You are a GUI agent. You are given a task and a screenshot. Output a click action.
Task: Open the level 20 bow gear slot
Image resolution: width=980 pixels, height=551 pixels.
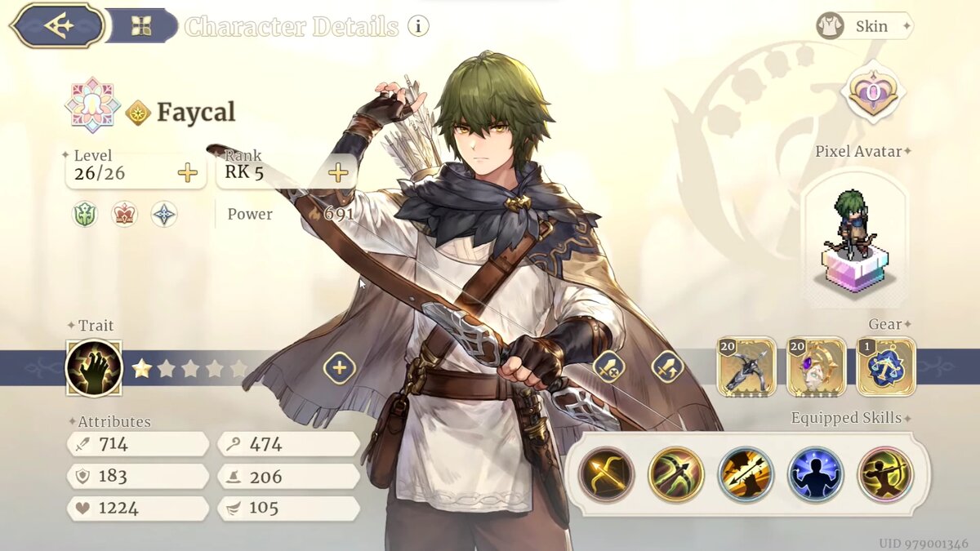746,367
